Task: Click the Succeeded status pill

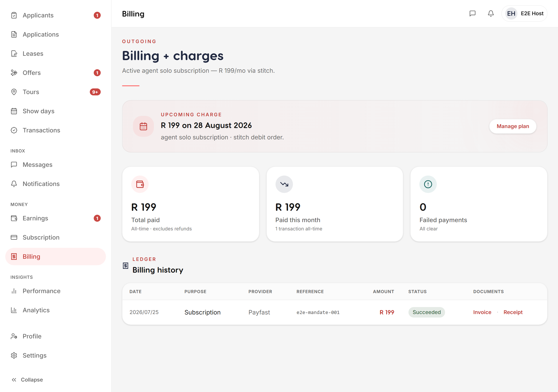Action: (427, 312)
